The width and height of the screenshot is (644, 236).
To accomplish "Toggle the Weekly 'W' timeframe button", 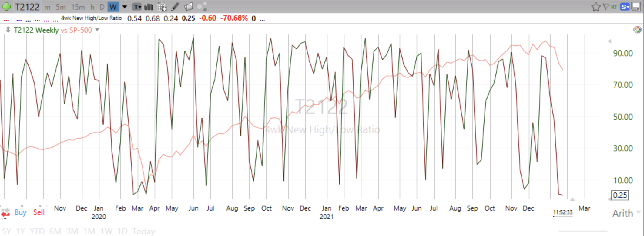I will tap(113, 7).
